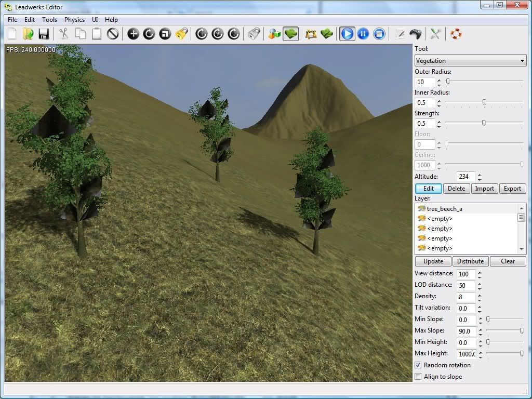Click the Max Height value field
Image resolution: width=532 pixels, height=399 pixels.
(466, 354)
